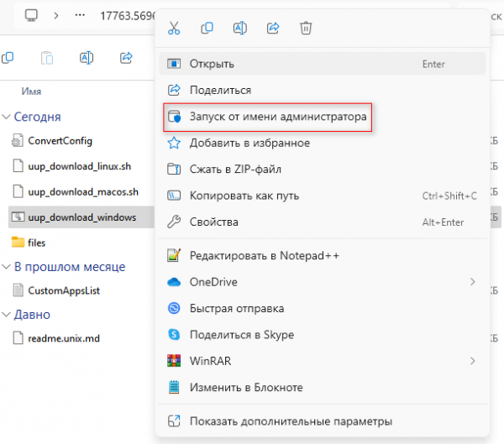Expand the OneDrive submenu arrow
The width and height of the screenshot is (504, 444).
[472, 282]
